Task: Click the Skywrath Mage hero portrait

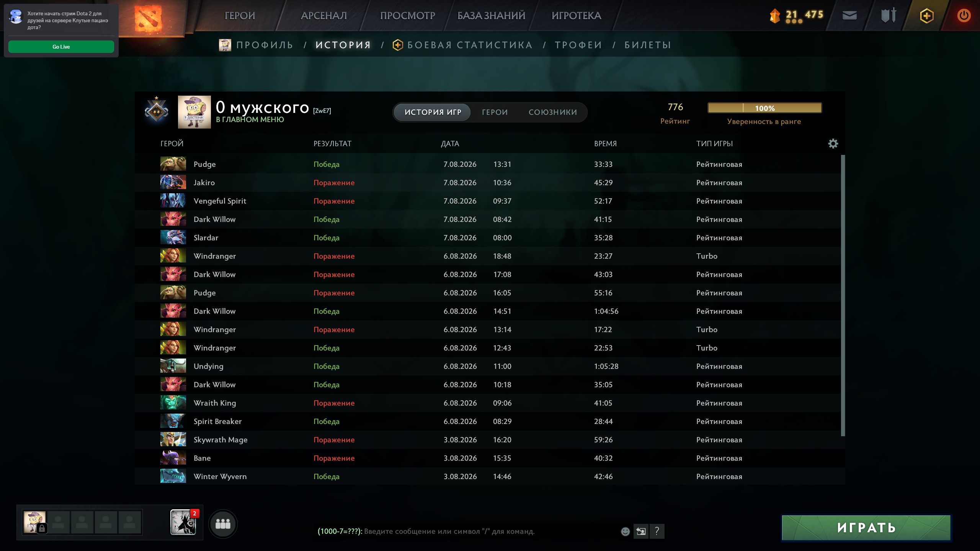Action: pos(173,439)
